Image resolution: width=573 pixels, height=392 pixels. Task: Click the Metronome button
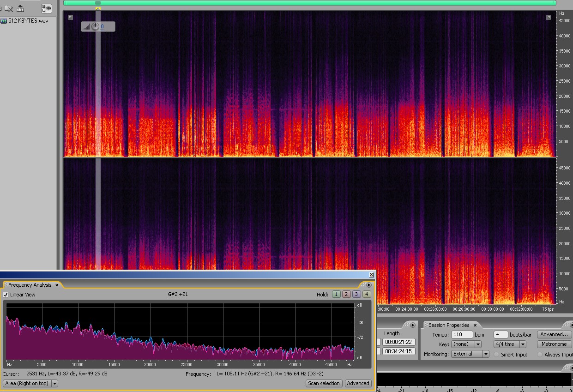(554, 344)
